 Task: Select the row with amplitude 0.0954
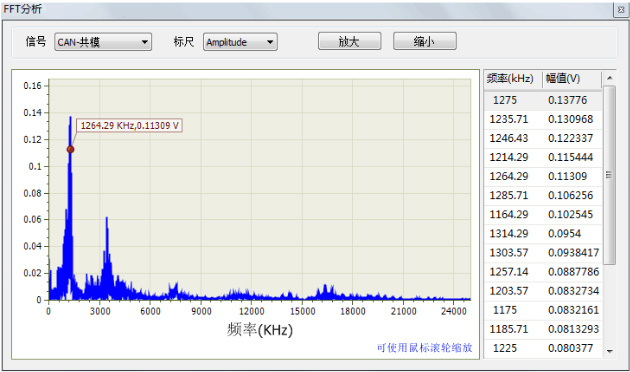(543, 233)
